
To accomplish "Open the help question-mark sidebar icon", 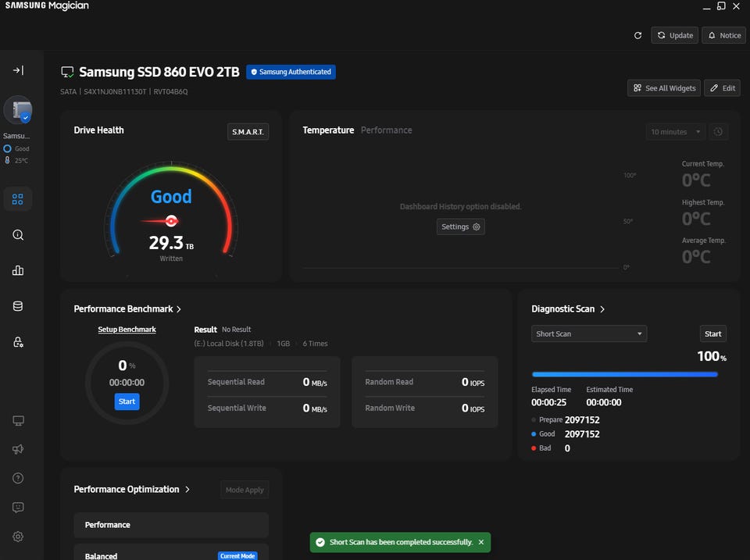I will click(18, 478).
